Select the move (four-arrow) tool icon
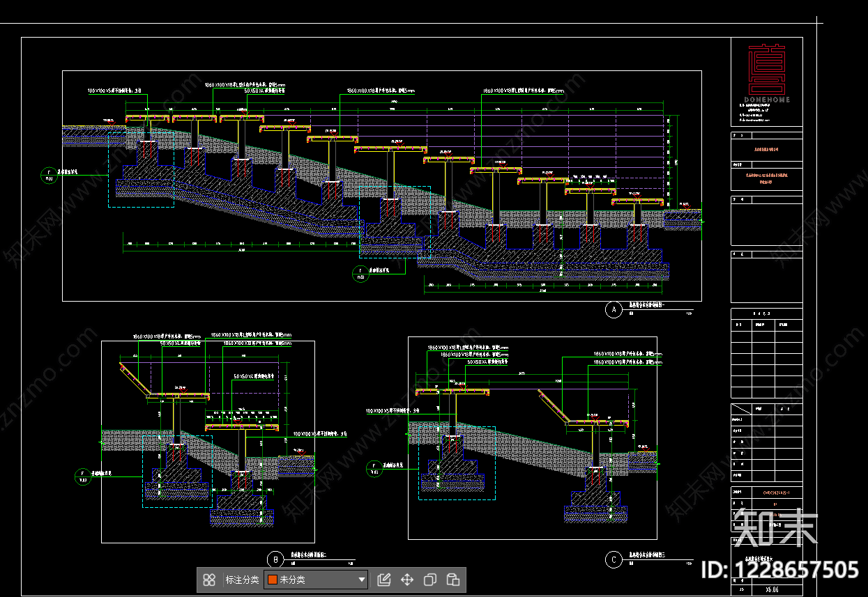868x597 pixels. (407, 580)
